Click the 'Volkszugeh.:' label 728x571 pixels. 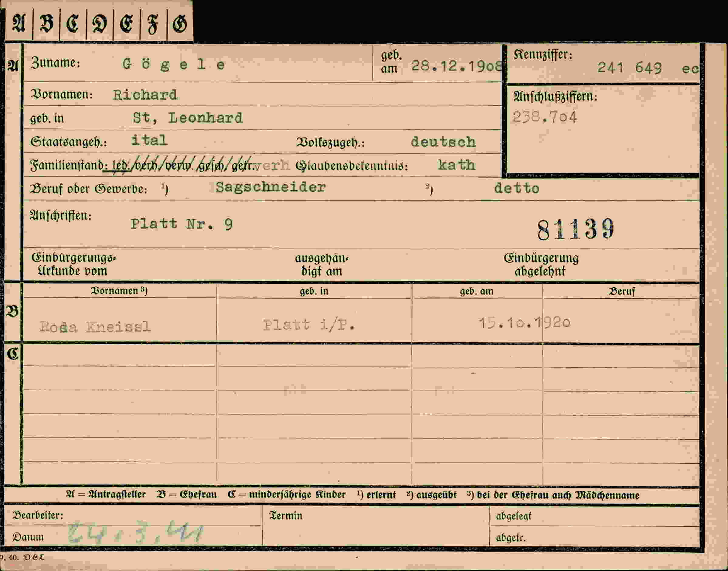point(331,143)
